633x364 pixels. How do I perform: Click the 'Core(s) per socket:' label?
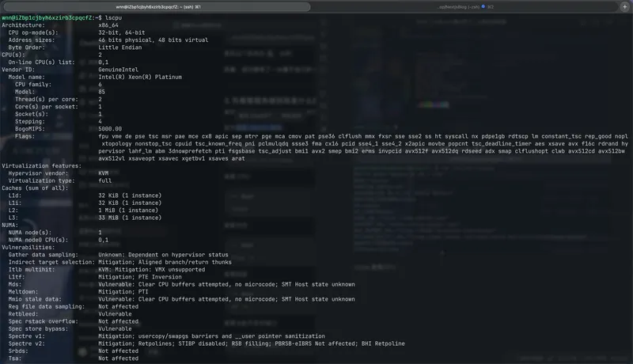(47, 107)
